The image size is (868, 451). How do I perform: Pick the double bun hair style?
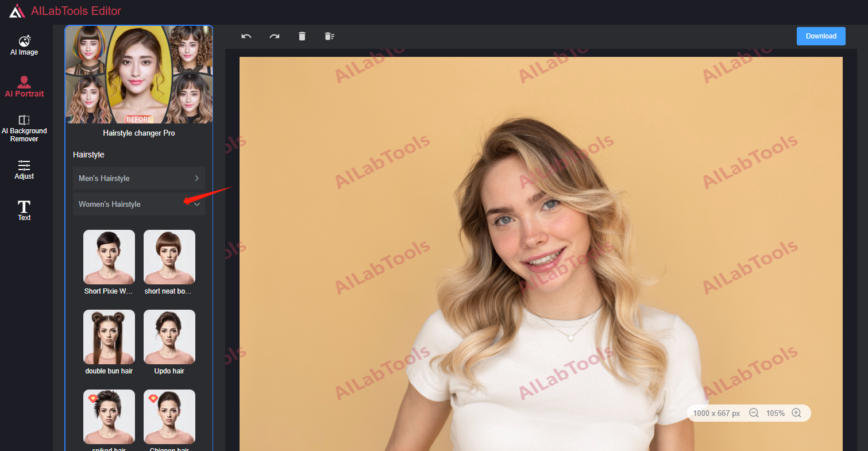pyautogui.click(x=109, y=337)
